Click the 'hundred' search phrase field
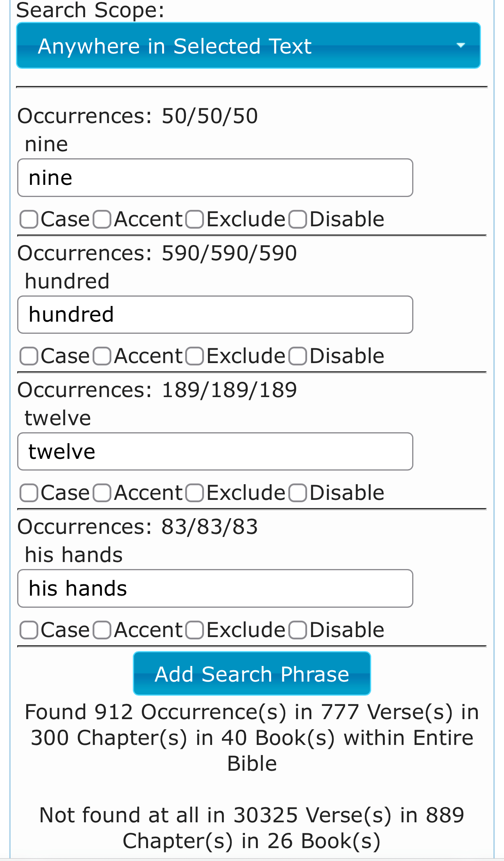 click(x=215, y=315)
